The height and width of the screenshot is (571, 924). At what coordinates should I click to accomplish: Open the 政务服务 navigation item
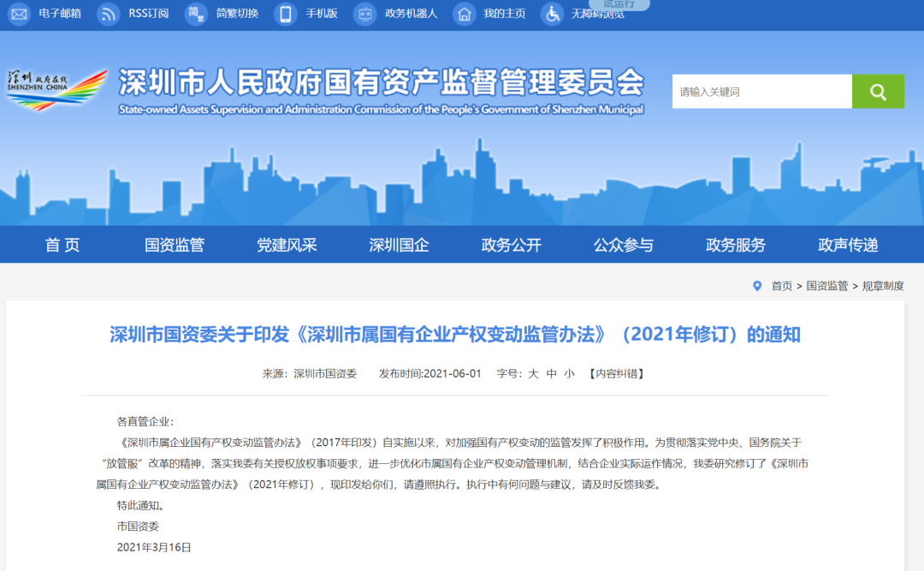(x=736, y=245)
